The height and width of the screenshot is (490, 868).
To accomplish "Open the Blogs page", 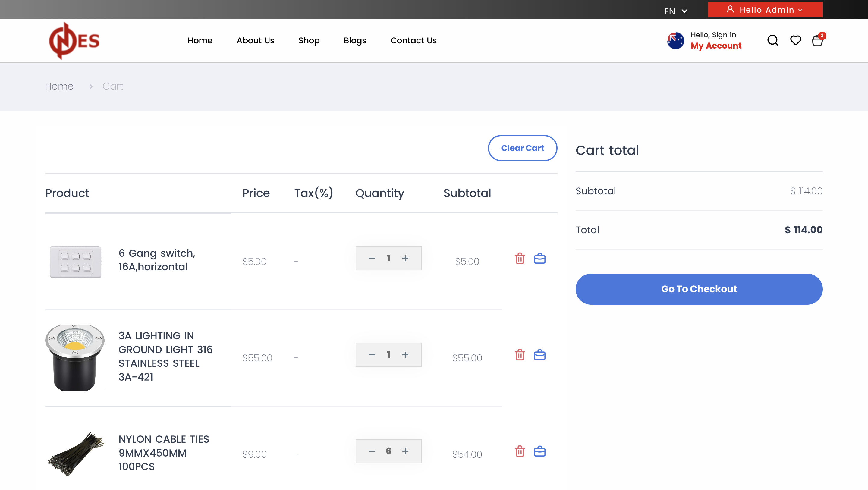I will (355, 40).
